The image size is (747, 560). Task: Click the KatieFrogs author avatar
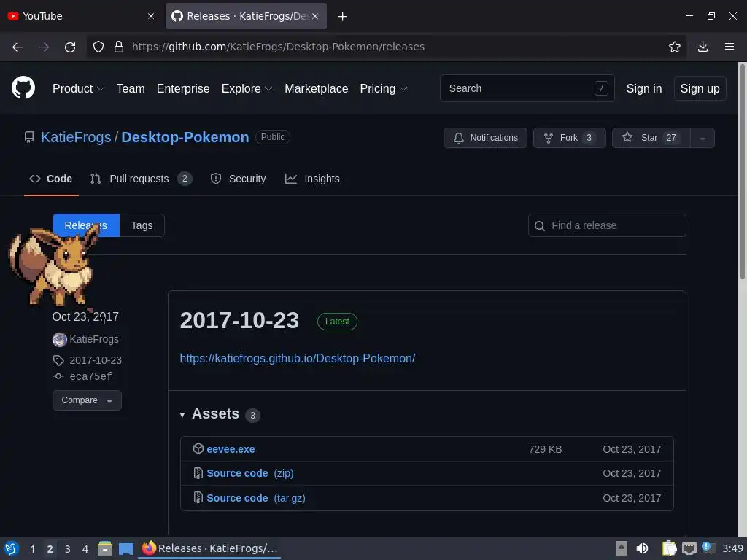(x=60, y=340)
